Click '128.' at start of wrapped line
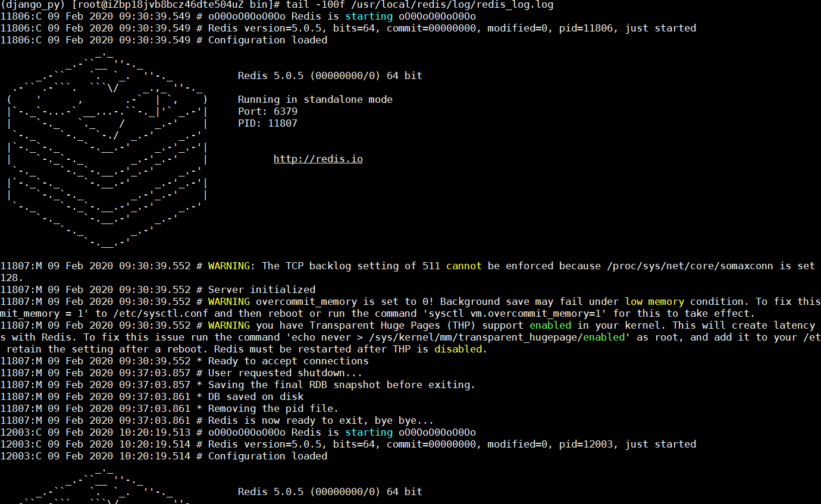 12,278
